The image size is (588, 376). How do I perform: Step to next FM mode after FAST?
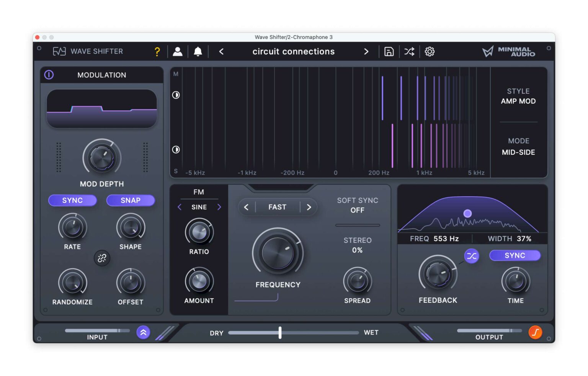coord(309,207)
